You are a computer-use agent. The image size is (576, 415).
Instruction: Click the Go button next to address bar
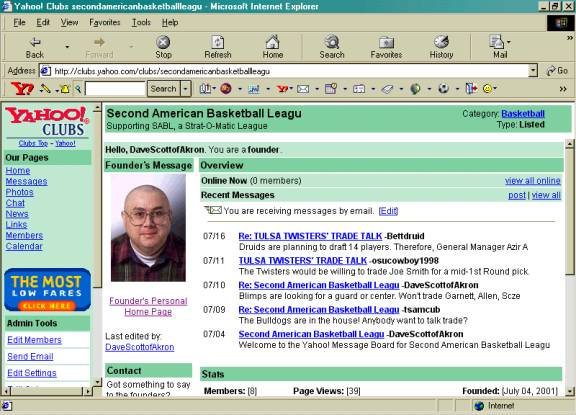click(x=557, y=71)
